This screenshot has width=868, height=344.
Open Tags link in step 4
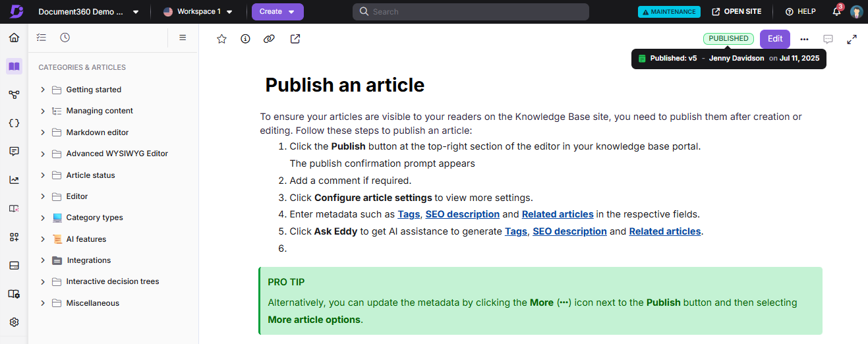(x=409, y=214)
